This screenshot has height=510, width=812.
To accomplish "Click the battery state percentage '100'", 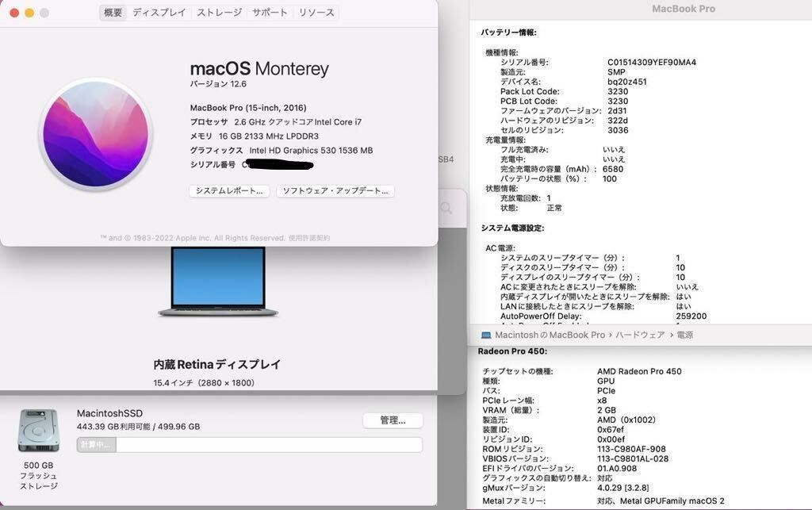I will coord(610,179).
